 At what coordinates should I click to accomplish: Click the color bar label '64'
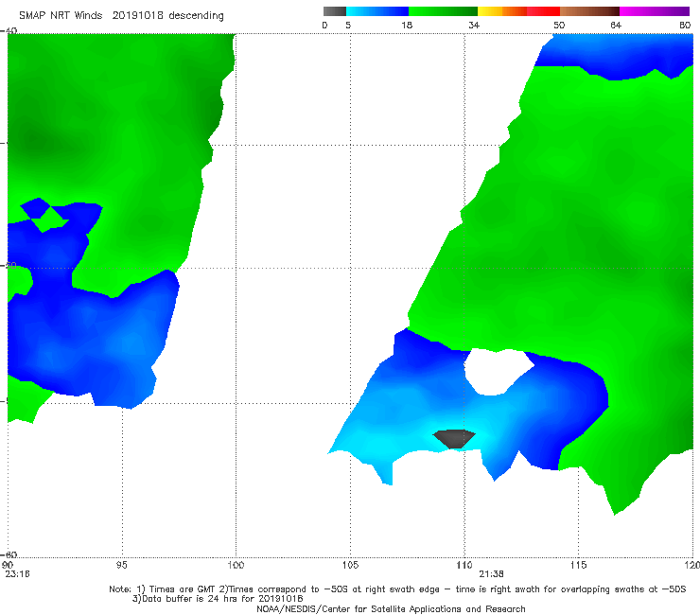coord(616,26)
